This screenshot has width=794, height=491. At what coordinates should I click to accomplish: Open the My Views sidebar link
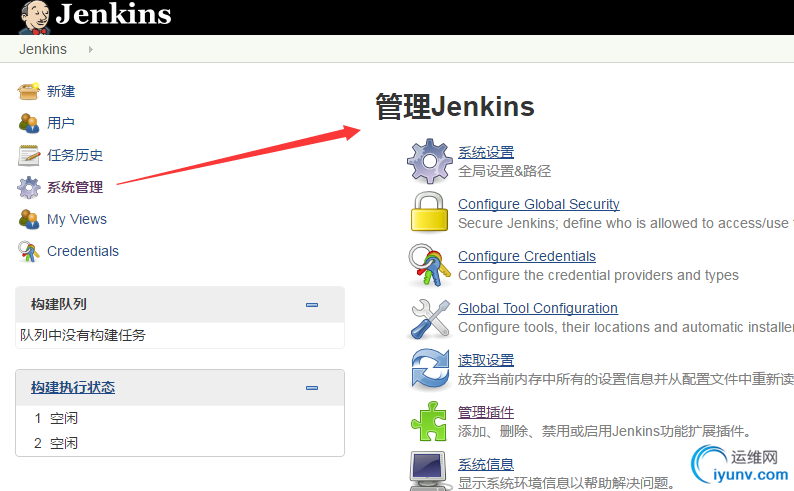point(77,219)
